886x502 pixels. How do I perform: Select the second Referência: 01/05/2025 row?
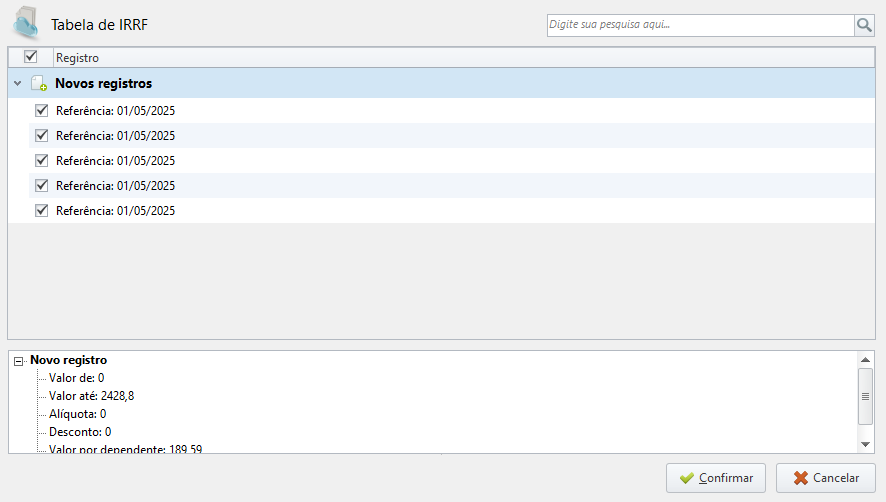click(x=451, y=136)
